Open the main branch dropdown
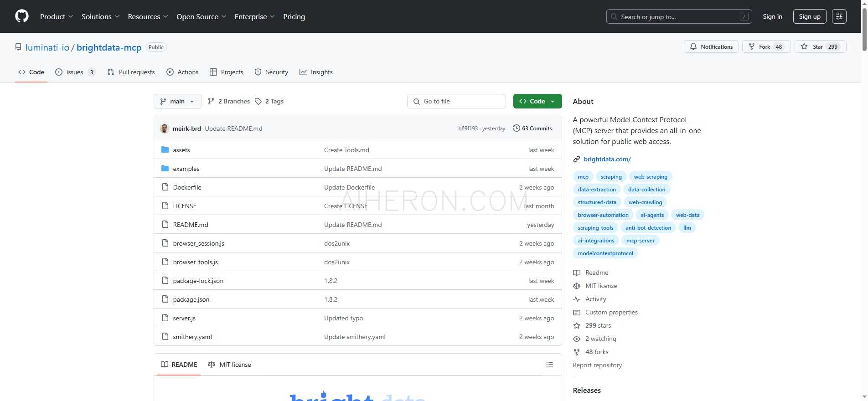Screen dimensions: 868x401 [x=177, y=101]
